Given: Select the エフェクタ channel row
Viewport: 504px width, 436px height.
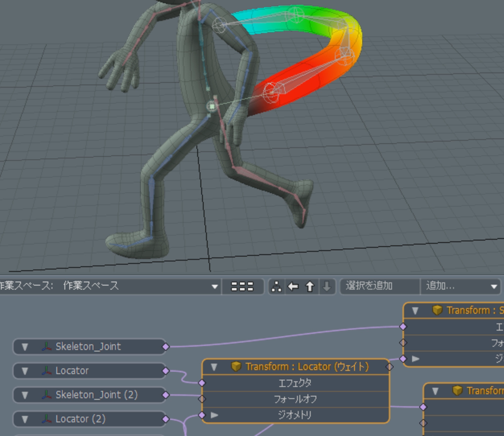Looking at the screenshot, I should [295, 383].
